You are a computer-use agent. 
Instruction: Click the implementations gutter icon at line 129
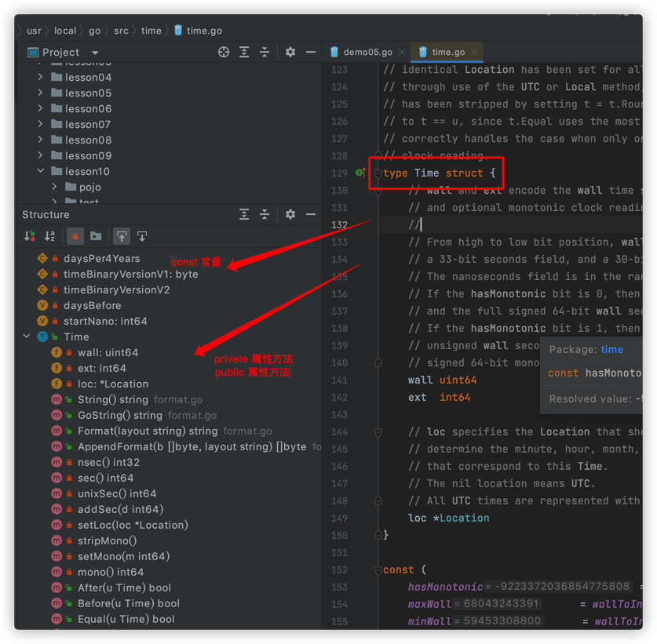coord(360,173)
